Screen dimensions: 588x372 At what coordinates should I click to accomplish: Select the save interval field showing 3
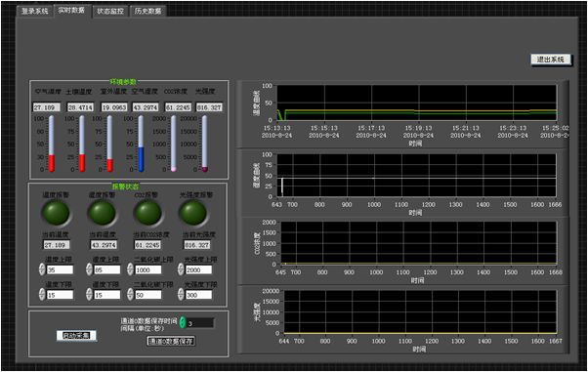[x=200, y=323]
